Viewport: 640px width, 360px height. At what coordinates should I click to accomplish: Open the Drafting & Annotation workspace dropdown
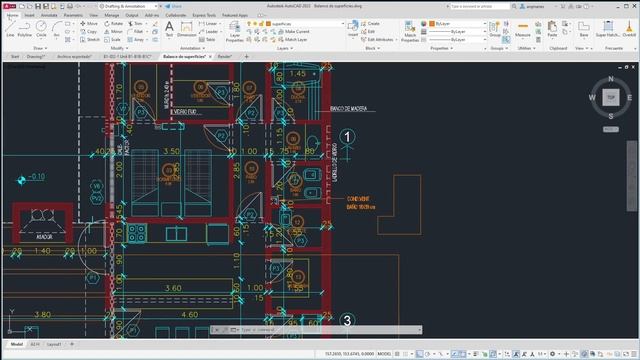pos(129,6)
